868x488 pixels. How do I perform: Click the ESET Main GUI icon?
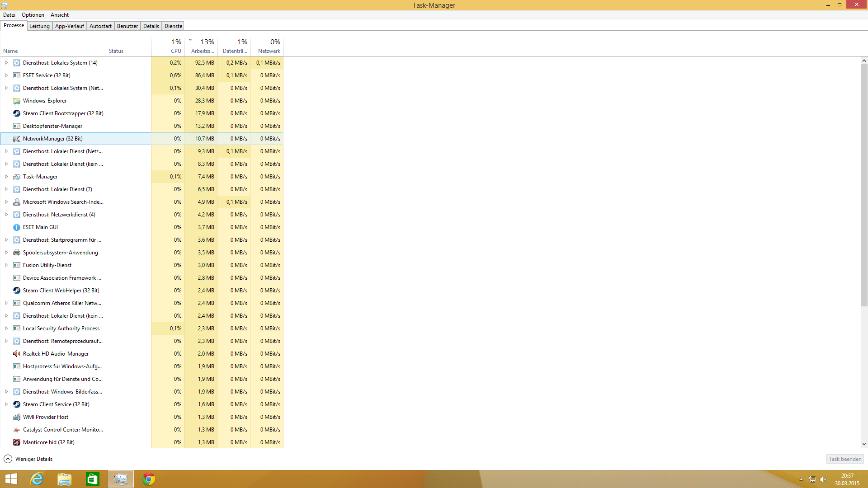point(17,227)
